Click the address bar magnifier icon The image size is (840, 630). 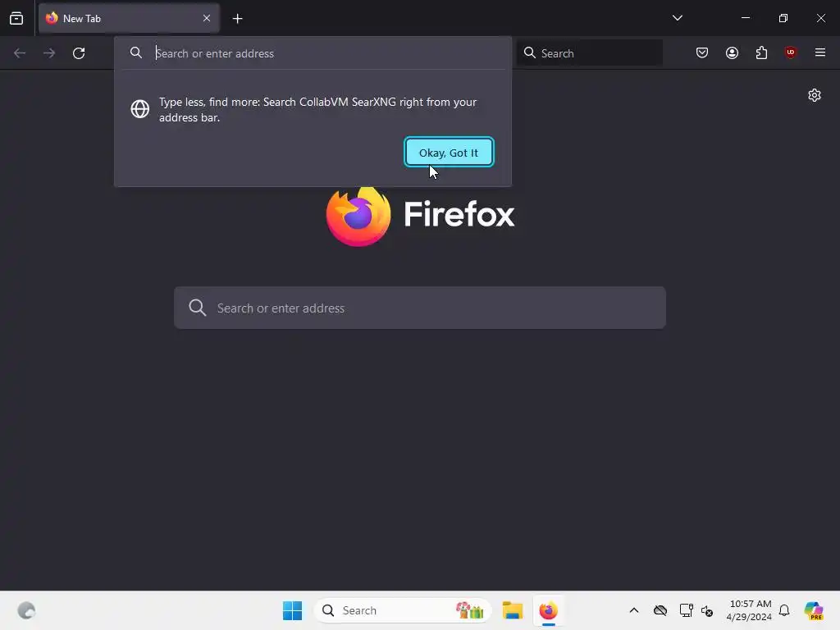click(136, 52)
